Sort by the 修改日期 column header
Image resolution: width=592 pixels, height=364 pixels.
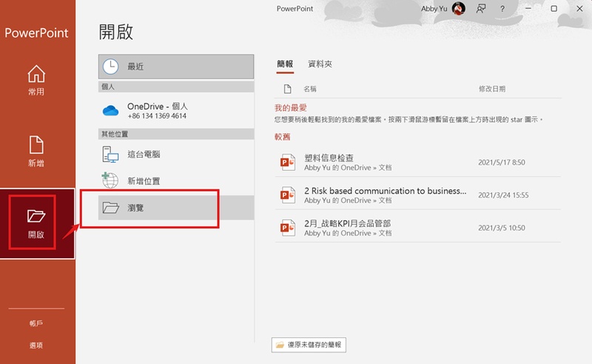(x=492, y=89)
